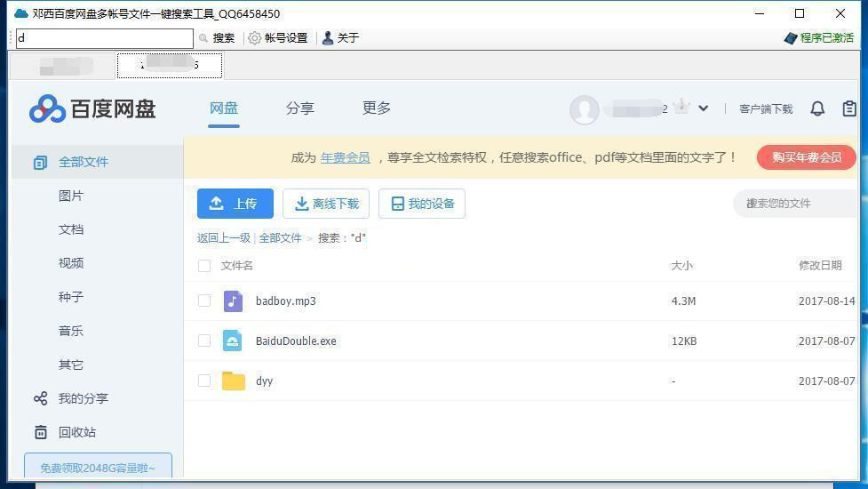Open the 音乐 category

coord(71,331)
